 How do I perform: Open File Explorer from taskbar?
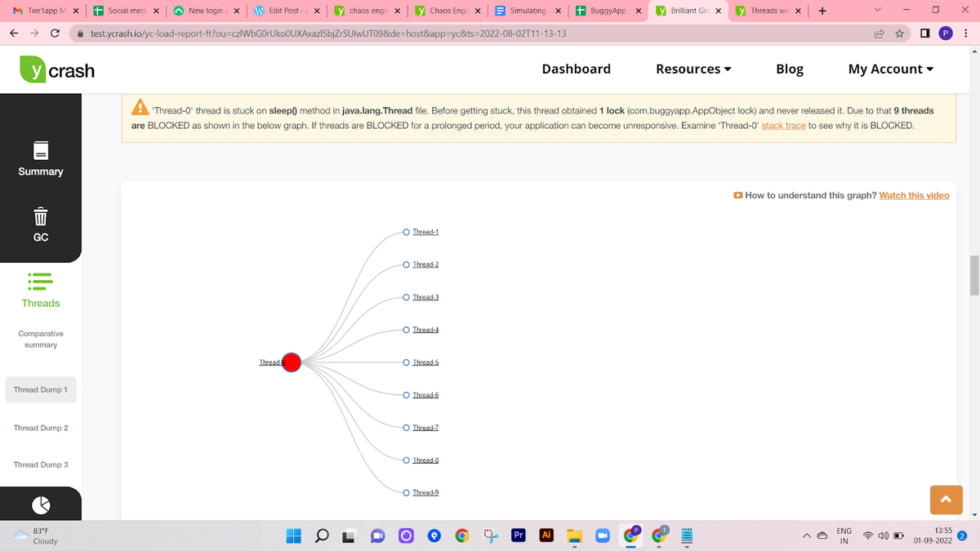click(574, 535)
